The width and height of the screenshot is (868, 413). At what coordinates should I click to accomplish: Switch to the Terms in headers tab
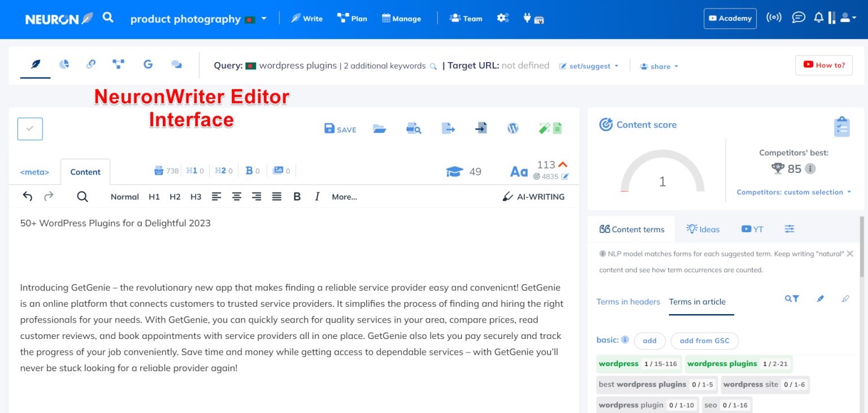[x=628, y=302]
